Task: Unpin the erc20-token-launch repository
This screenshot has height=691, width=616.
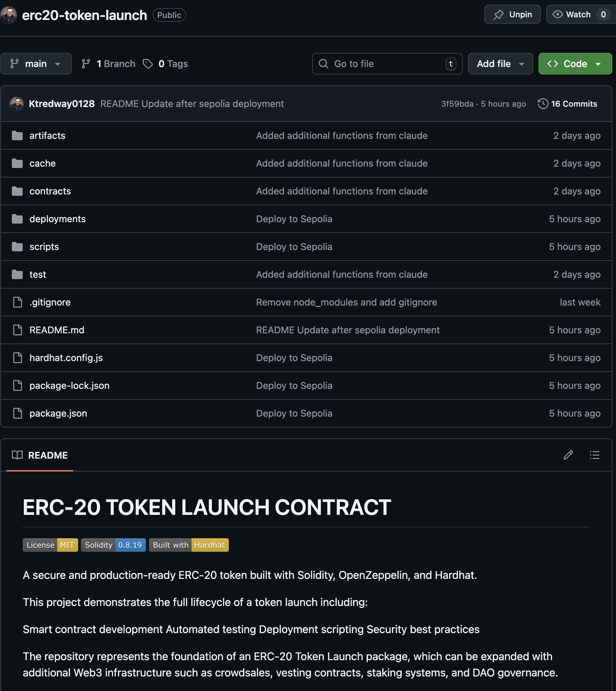Action: 512,14
